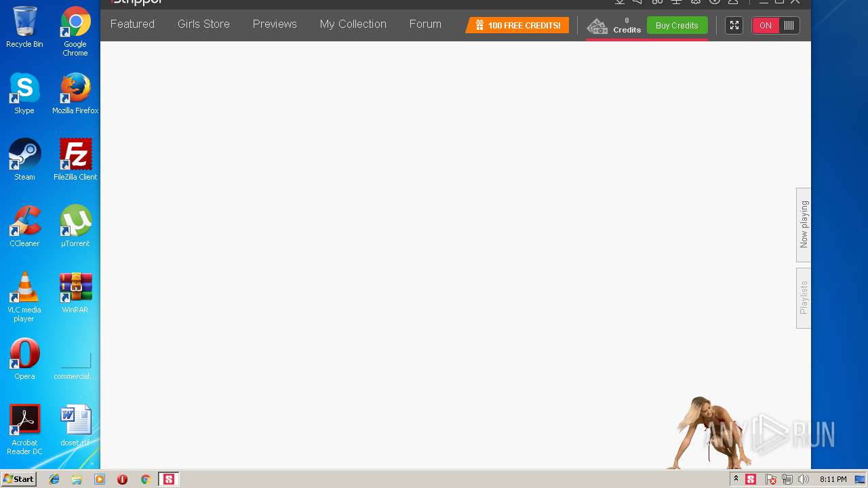Select the doset.rtf document
Screen dimensions: 868x488
[75, 426]
